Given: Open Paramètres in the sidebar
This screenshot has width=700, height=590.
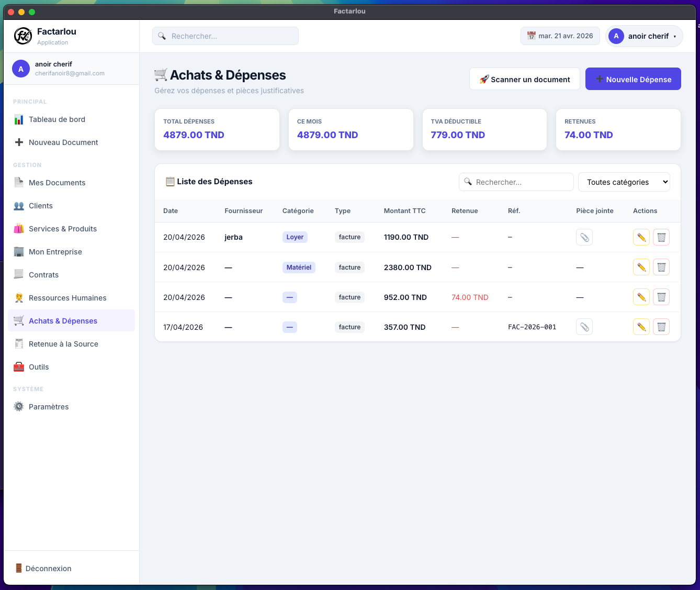Looking at the screenshot, I should [x=49, y=407].
